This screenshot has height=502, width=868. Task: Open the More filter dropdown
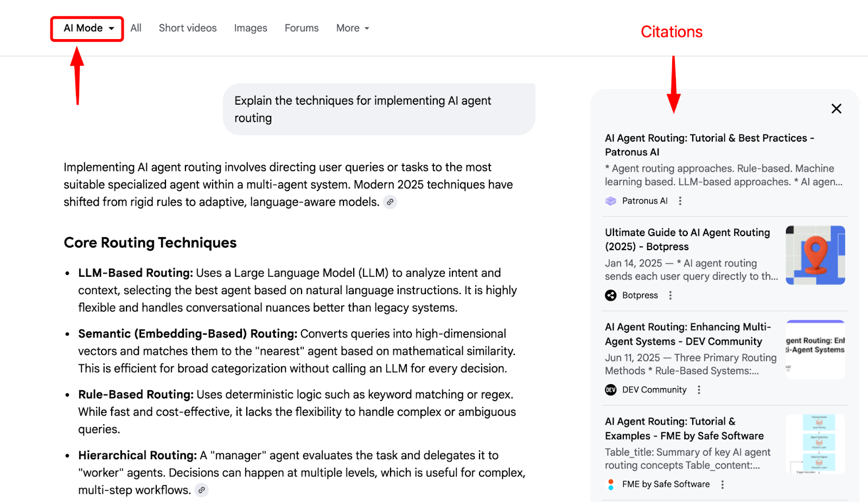pos(352,28)
